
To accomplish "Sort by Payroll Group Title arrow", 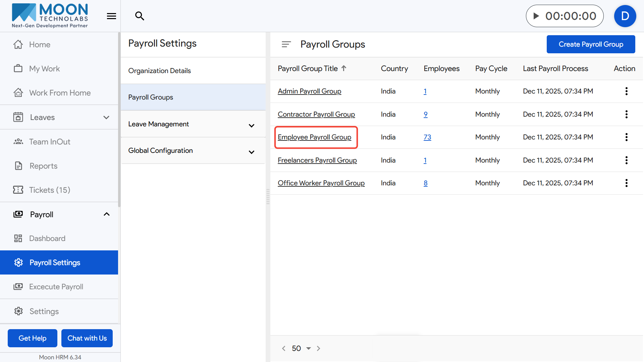I will tap(344, 68).
